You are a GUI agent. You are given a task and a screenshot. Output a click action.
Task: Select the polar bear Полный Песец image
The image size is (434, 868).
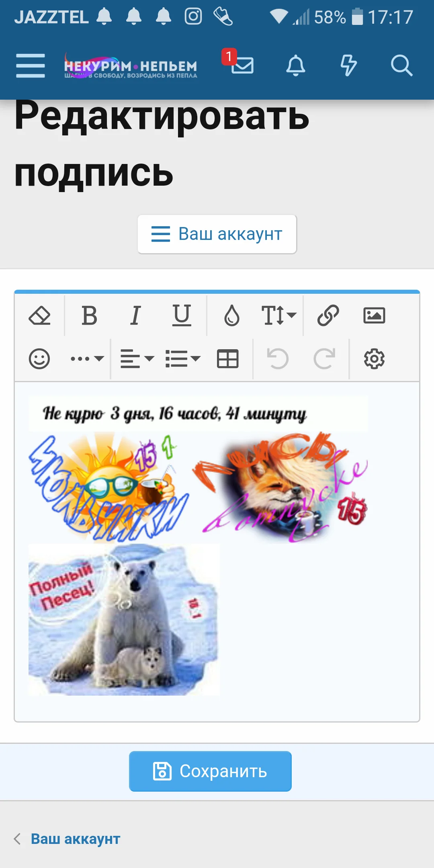124,620
